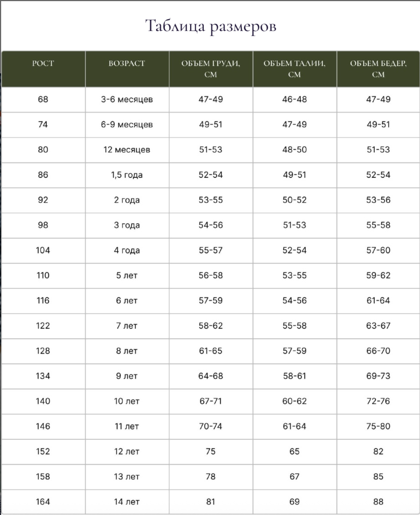Select the 13 лет age cell

[x=127, y=476]
